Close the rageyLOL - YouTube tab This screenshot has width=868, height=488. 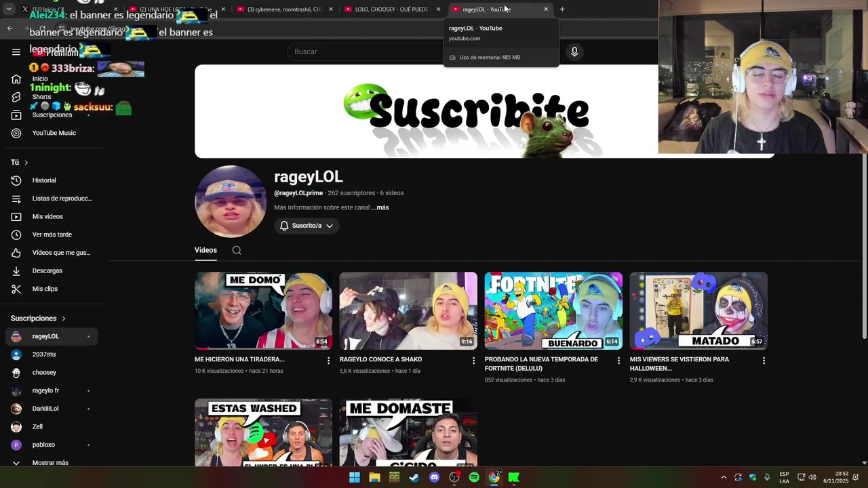[x=546, y=9]
